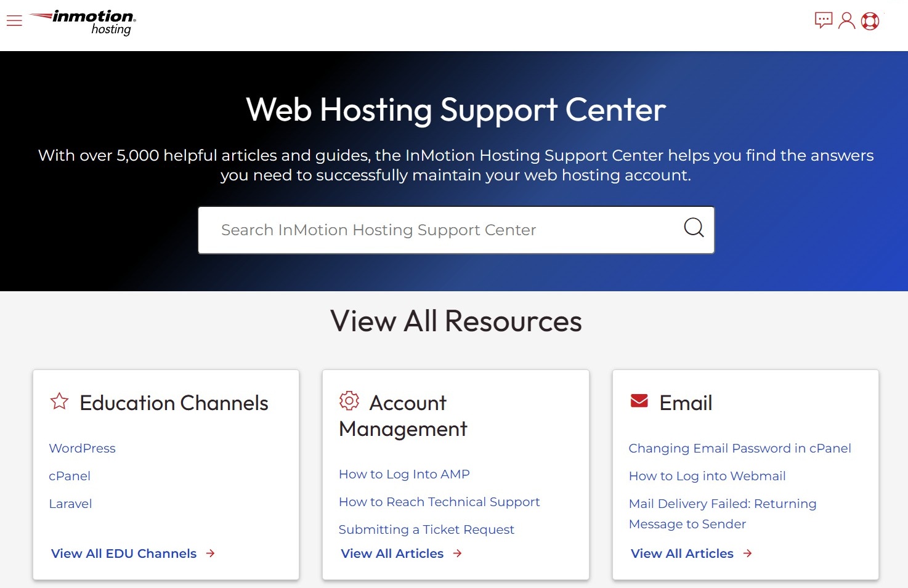Open How to Reach Technical Support guide
This screenshot has height=588, width=908.
point(439,502)
